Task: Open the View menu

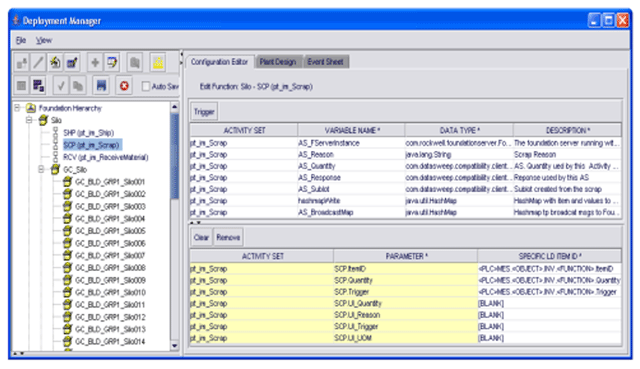Action: pos(44,40)
